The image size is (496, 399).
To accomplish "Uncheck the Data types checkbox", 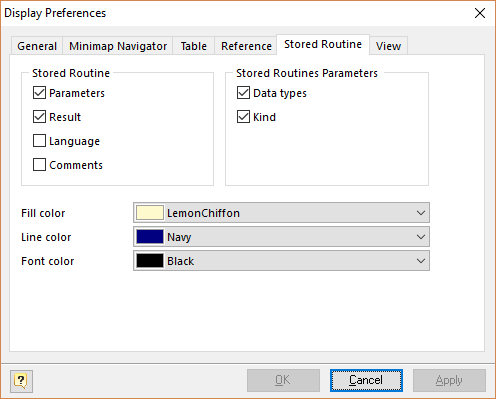I will tap(243, 93).
